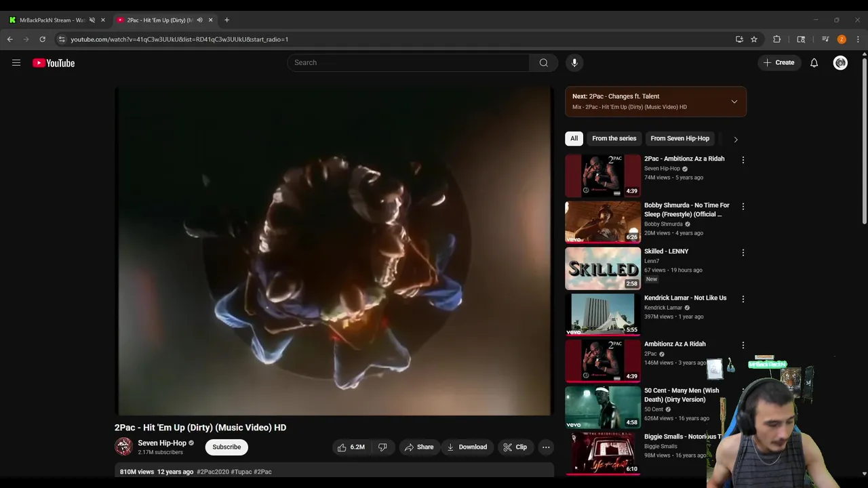The height and width of the screenshot is (488, 868).
Task: Like the video with thumbs up
Action: pyautogui.click(x=351, y=447)
